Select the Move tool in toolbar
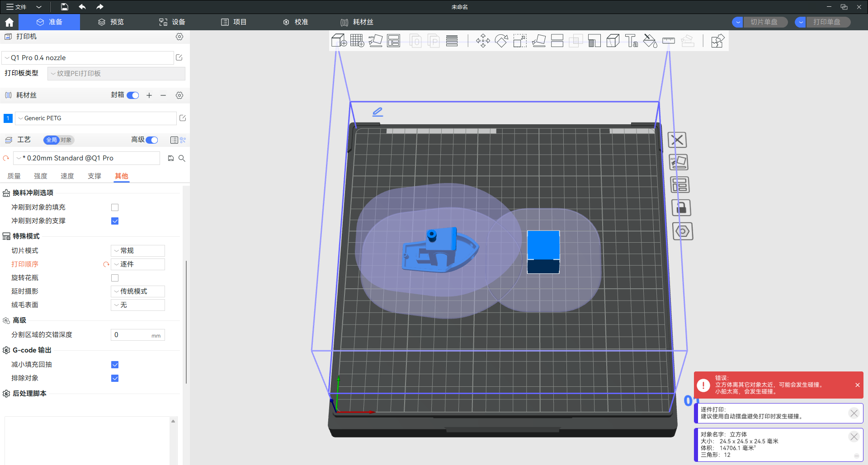 click(x=483, y=41)
